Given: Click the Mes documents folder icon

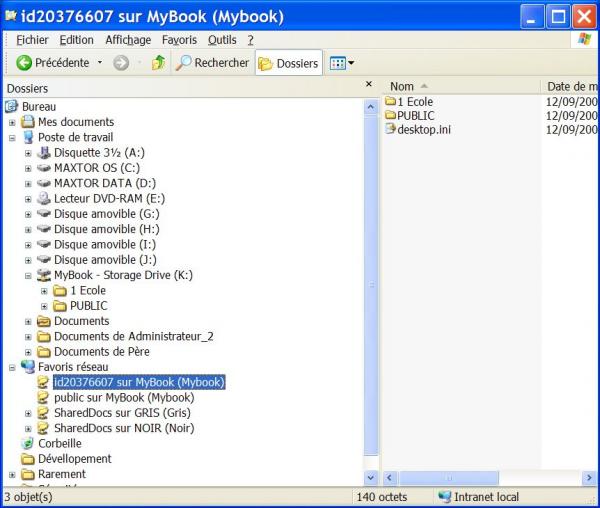Looking at the screenshot, I should click(x=28, y=122).
